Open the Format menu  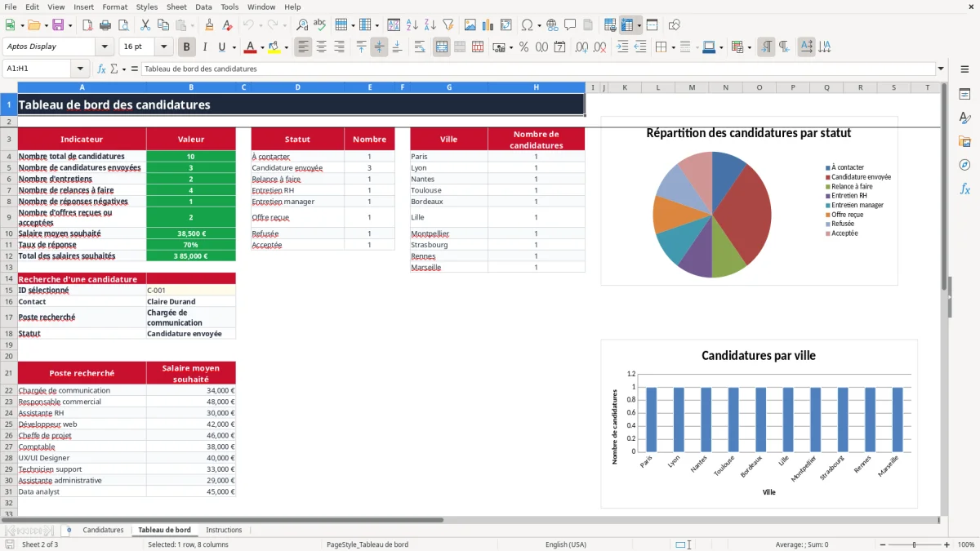(x=114, y=7)
